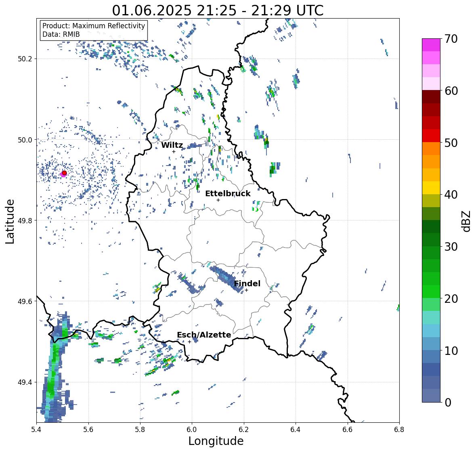Click the 5.4 longitude tick label
Screen dimensions: 476x451
click(x=36, y=430)
